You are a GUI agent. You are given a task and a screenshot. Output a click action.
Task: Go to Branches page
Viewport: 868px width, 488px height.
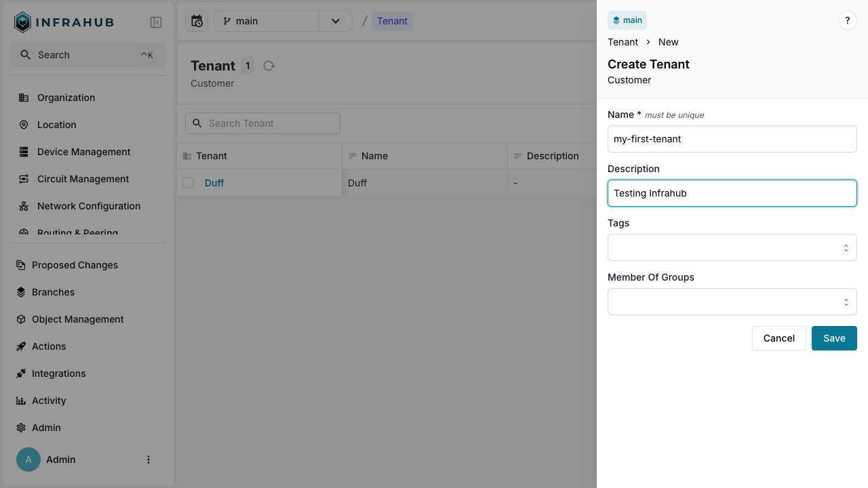[88, 292]
